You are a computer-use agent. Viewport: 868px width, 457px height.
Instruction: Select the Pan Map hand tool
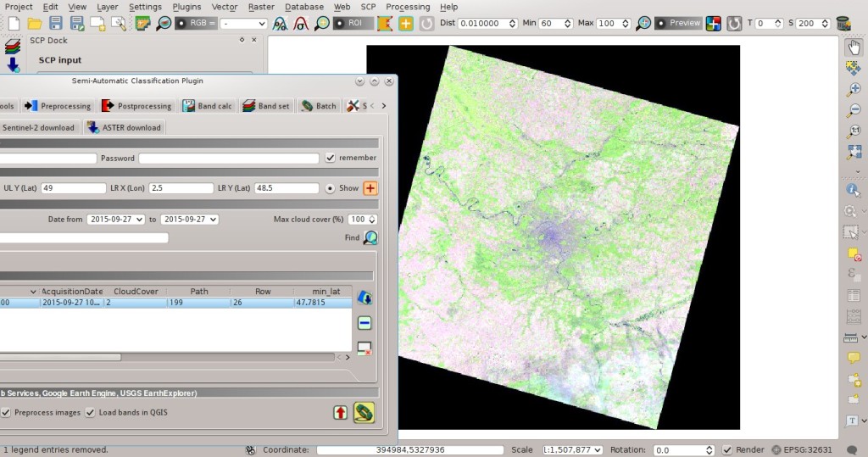tap(854, 47)
